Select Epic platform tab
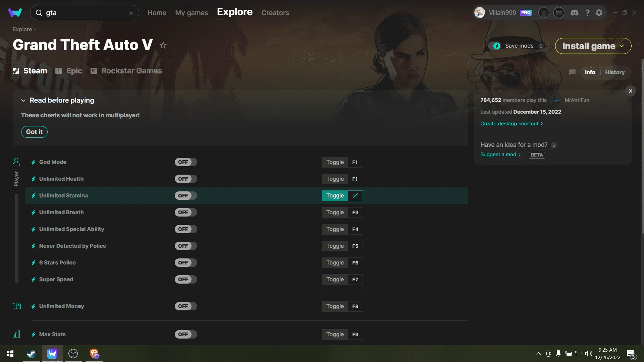Image resolution: width=644 pixels, height=362 pixels. 69,71
